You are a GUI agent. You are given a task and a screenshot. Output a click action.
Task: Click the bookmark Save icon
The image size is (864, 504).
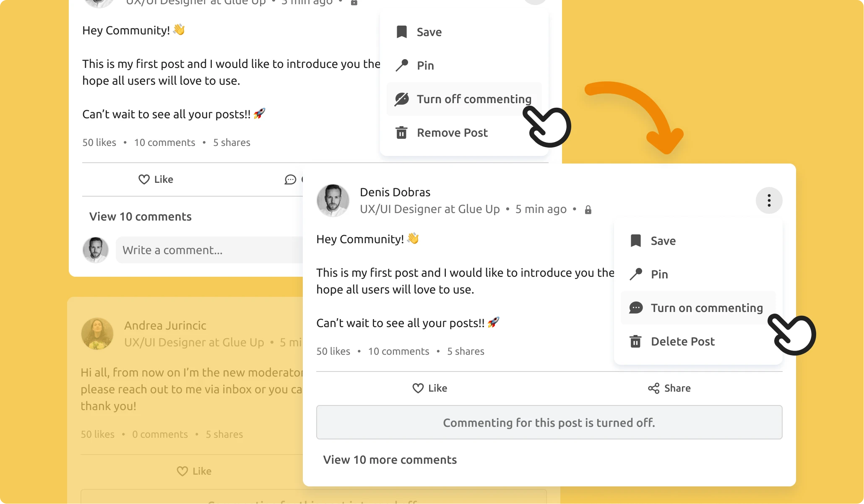[x=401, y=31]
